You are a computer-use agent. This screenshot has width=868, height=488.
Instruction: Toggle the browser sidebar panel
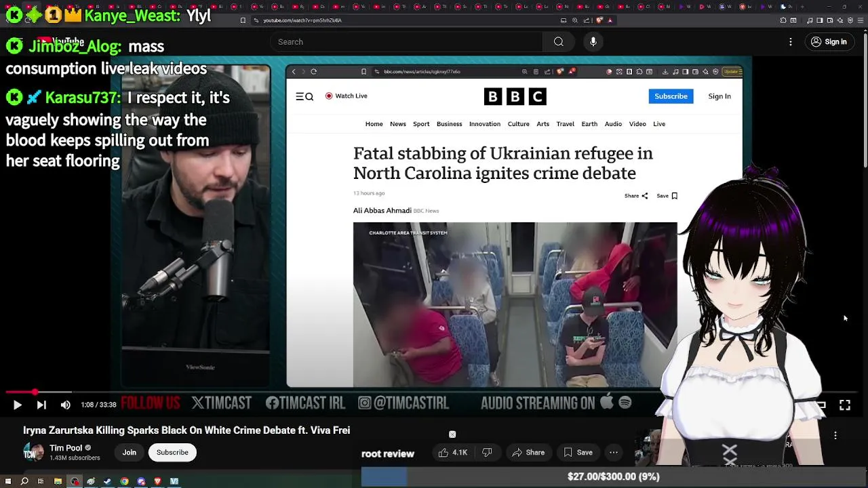click(x=820, y=20)
